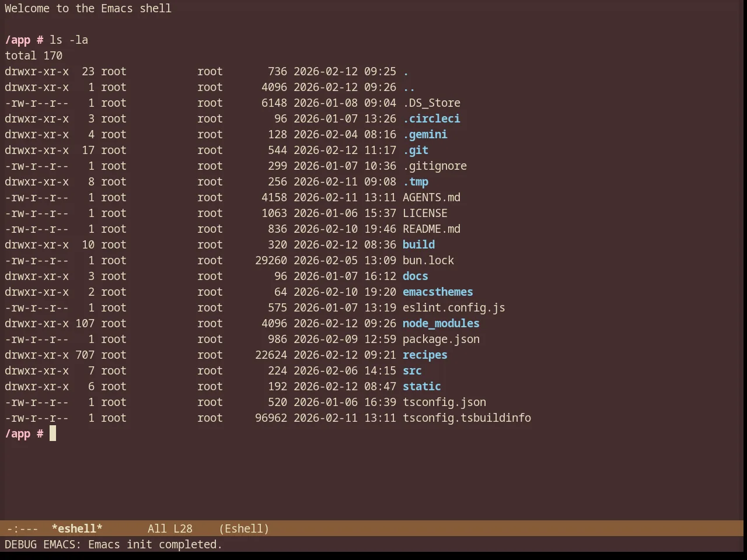Screen dimensions: 747x560
Task: Click the 29260 size of bun.lock
Action: click(271, 260)
